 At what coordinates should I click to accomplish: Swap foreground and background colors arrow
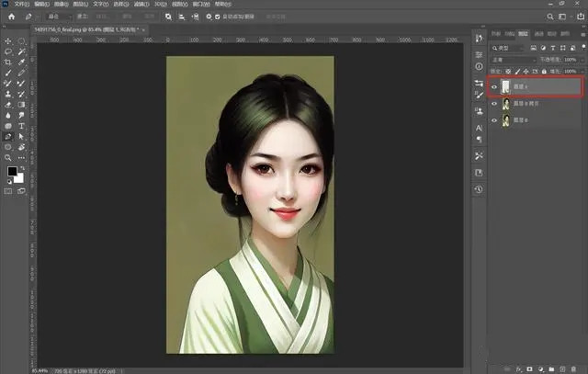point(22,168)
